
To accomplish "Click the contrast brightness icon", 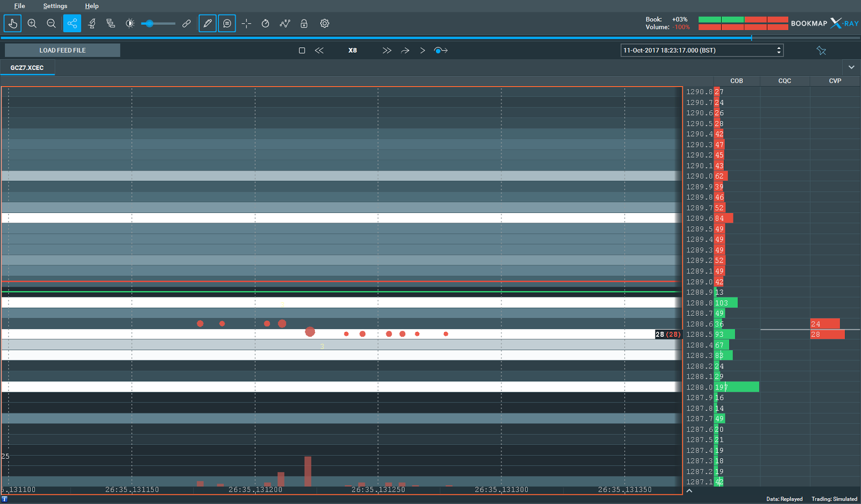I will [130, 24].
